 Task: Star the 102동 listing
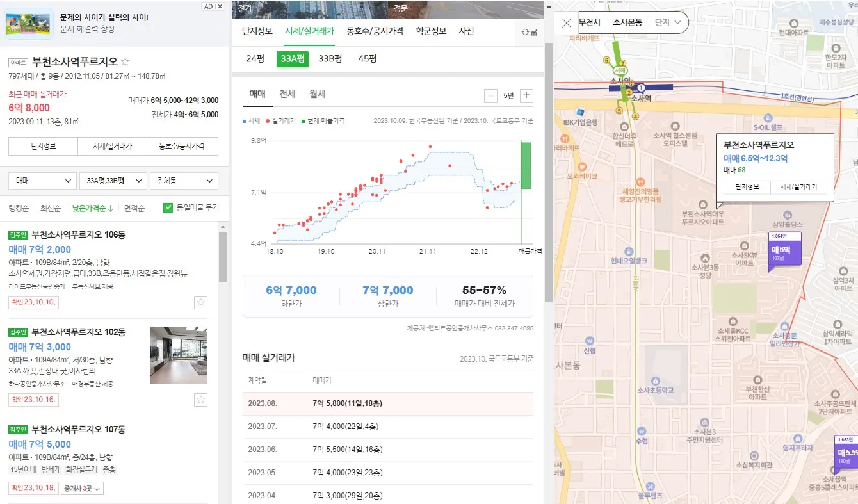pos(201,400)
